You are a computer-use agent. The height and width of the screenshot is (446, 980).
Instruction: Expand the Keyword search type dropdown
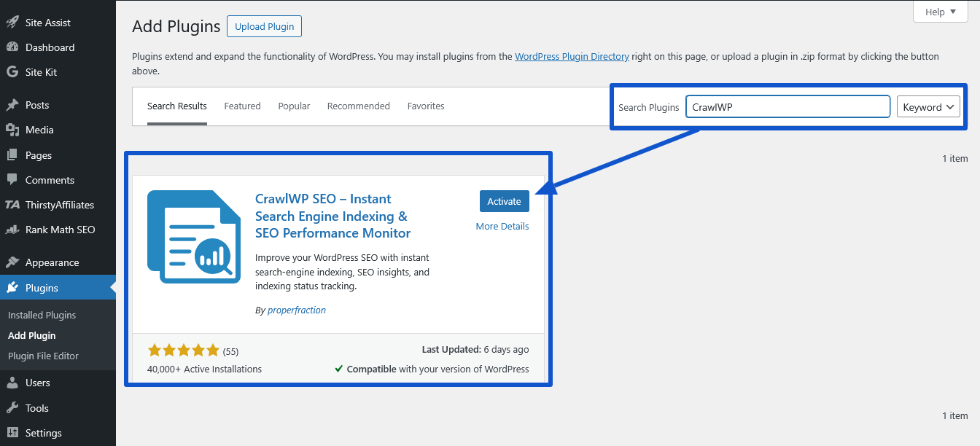(928, 107)
